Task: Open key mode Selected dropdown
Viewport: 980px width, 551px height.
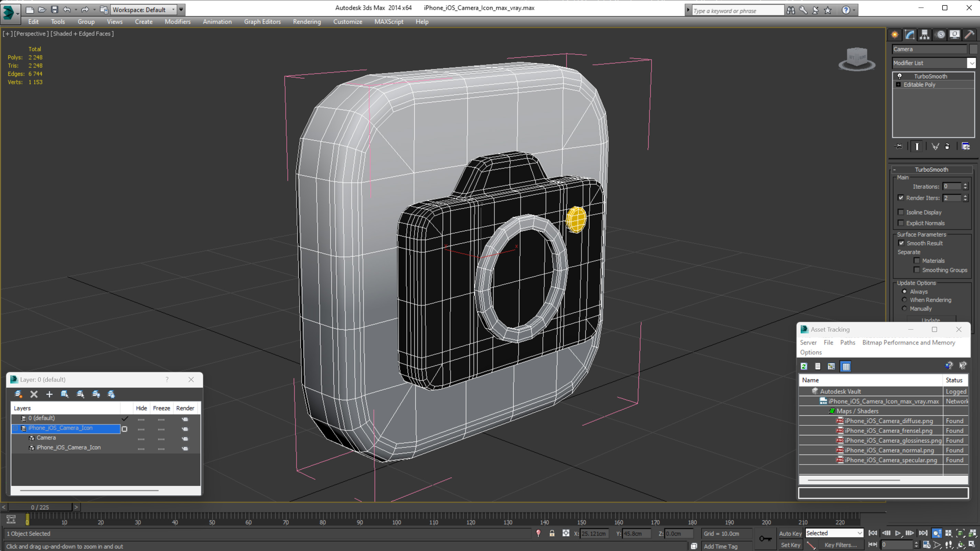Action: pyautogui.click(x=834, y=533)
